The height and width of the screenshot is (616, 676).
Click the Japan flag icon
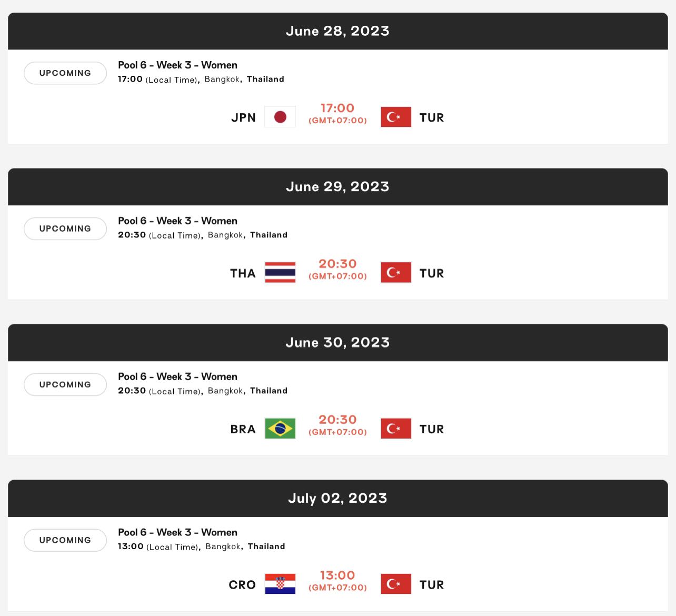click(280, 117)
